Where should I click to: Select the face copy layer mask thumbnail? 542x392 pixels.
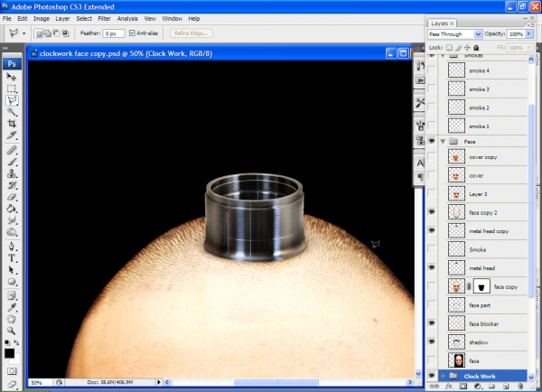point(481,286)
